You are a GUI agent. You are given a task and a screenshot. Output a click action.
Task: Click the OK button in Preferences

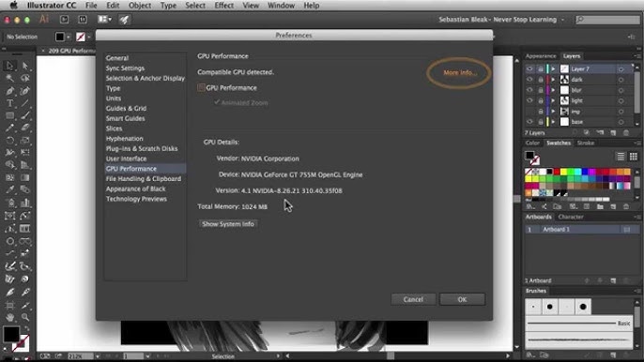pos(462,299)
